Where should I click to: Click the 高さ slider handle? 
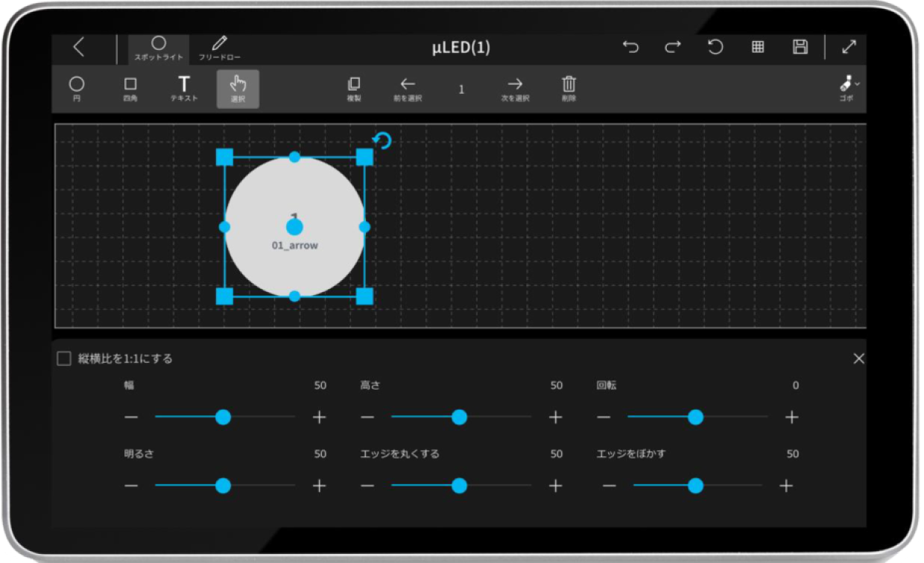[459, 417]
